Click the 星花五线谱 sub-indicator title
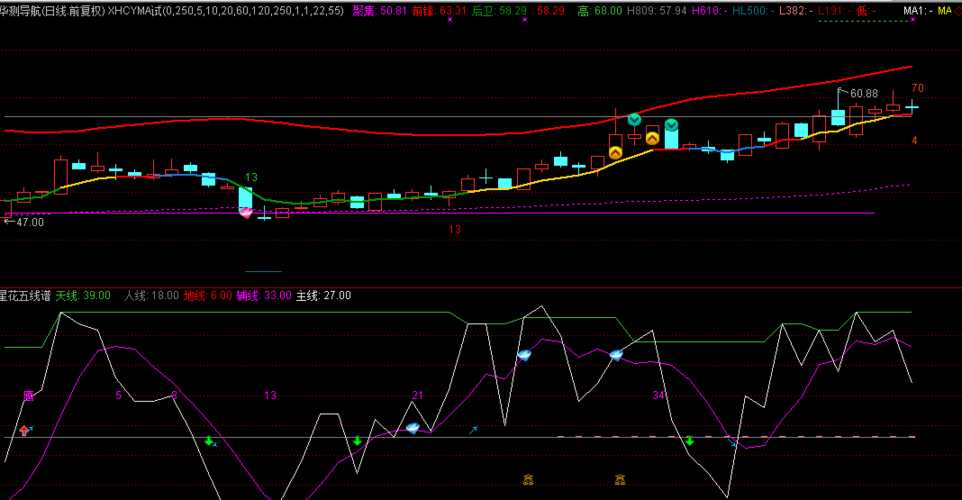 click(25, 296)
